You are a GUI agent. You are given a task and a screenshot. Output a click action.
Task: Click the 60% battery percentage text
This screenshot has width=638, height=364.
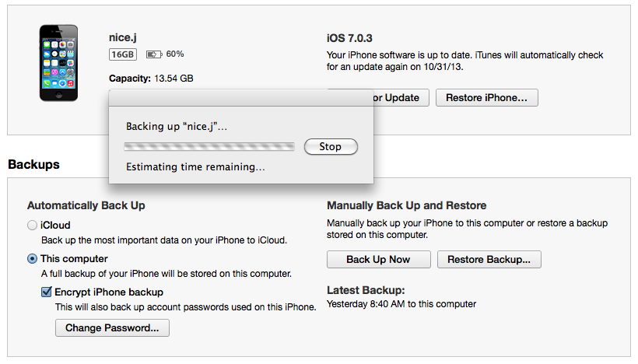tap(175, 54)
